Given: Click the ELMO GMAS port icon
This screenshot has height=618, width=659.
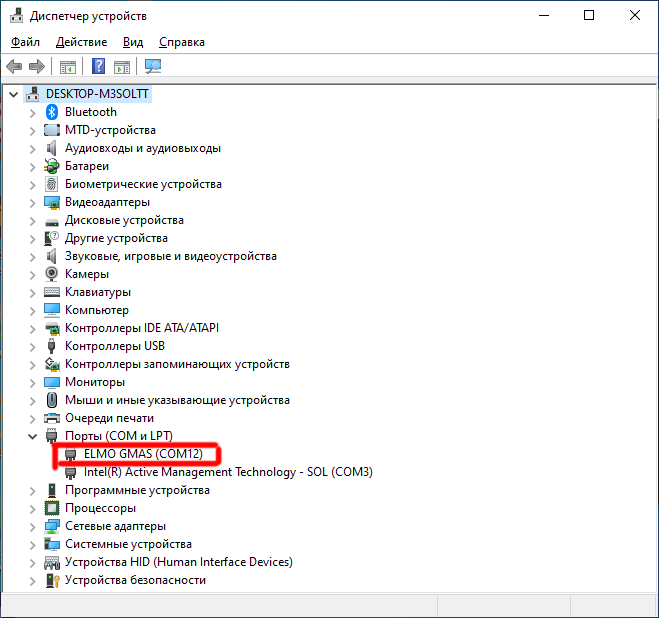Looking at the screenshot, I should pos(71,454).
